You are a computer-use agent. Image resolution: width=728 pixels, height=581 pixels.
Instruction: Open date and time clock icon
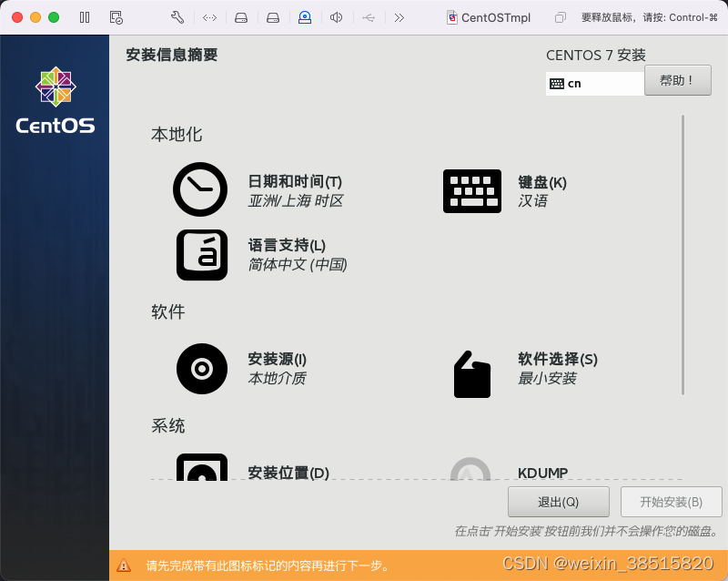[x=200, y=189]
